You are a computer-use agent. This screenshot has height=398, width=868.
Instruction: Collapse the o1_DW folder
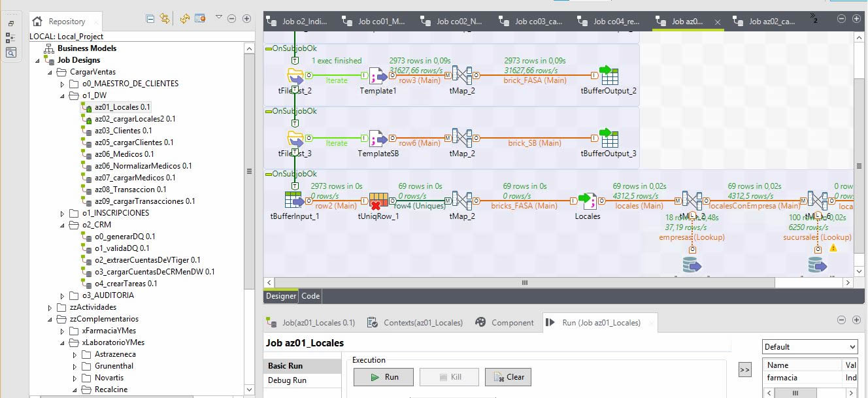(62, 96)
